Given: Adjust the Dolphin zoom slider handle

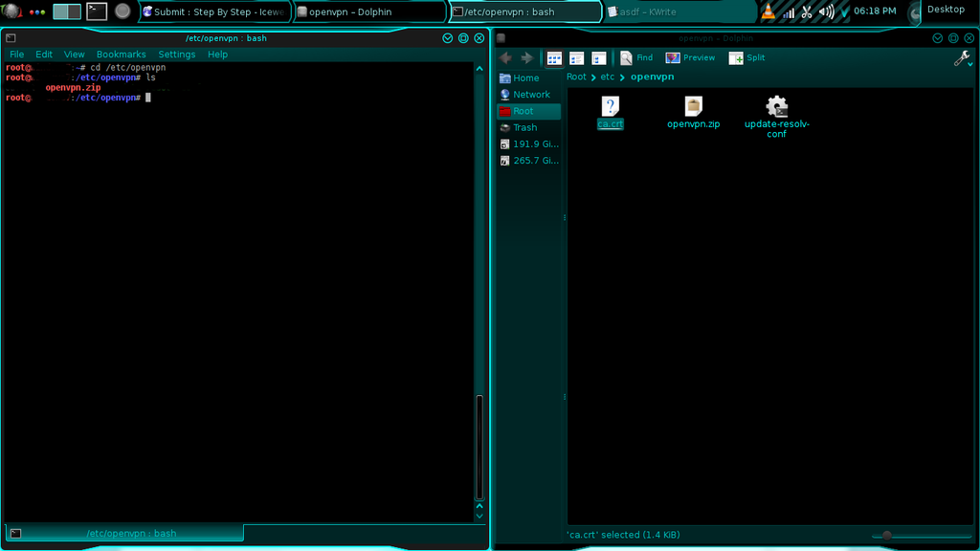Looking at the screenshot, I should pyautogui.click(x=887, y=536).
